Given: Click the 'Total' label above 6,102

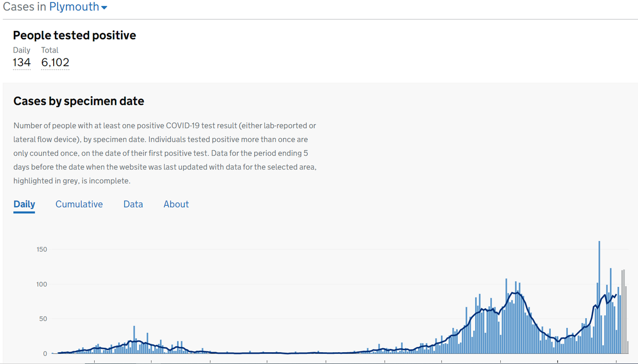Looking at the screenshot, I should pos(50,50).
